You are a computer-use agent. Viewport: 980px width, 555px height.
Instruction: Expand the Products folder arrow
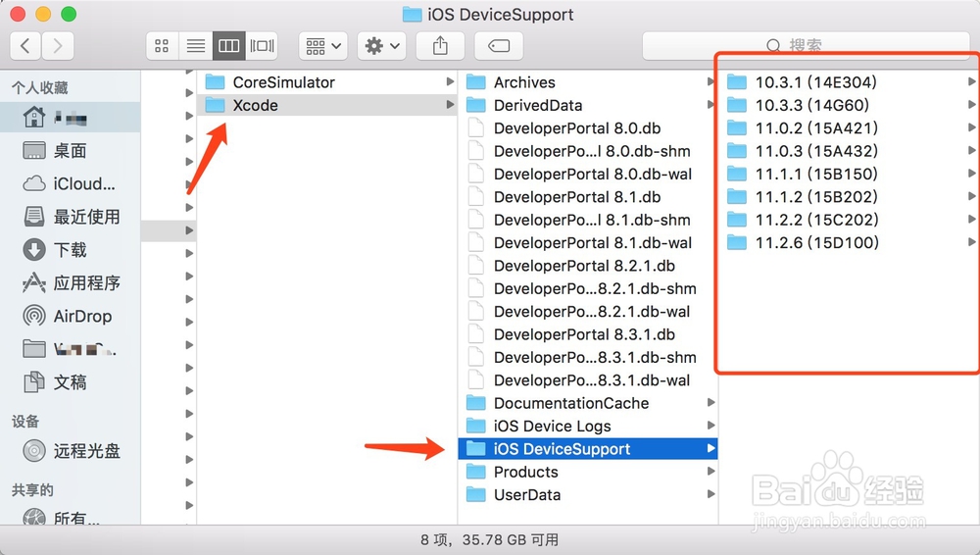click(710, 472)
